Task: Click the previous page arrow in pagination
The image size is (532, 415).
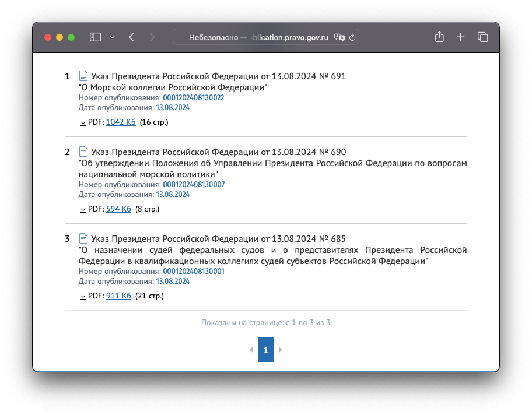Action: pos(251,350)
